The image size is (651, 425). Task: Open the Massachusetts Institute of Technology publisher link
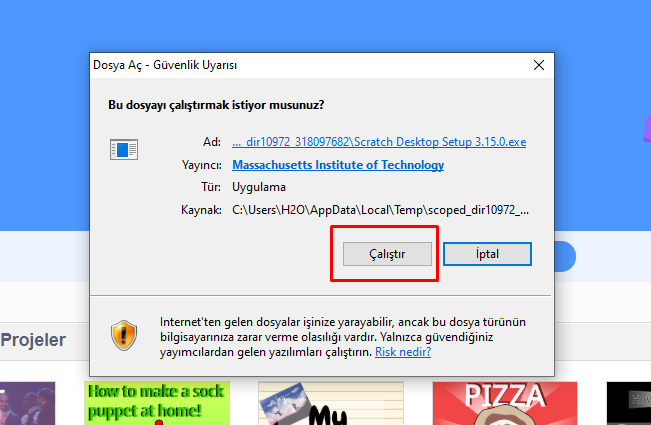point(338,165)
